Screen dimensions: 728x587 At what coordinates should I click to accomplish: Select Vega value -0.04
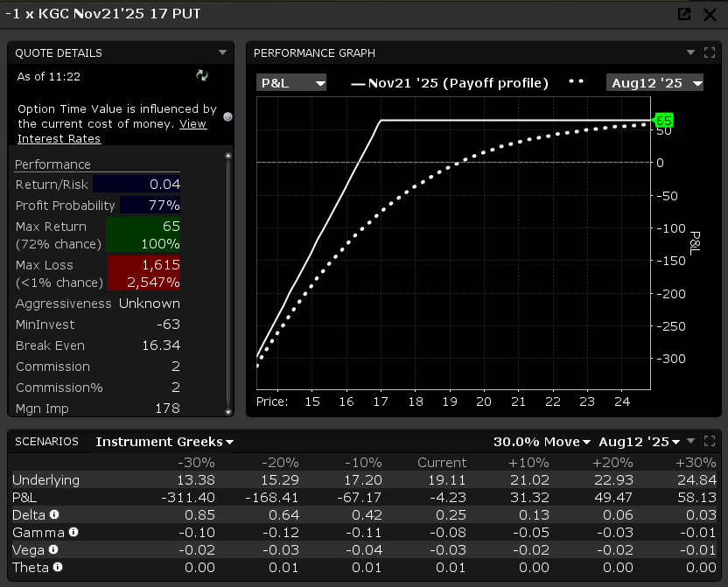(364, 550)
